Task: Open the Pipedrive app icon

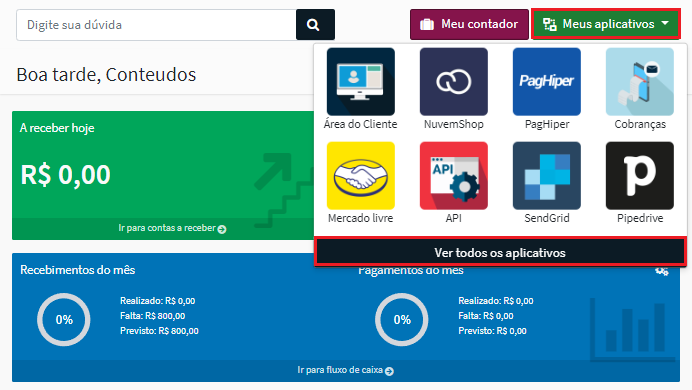Action: (640, 176)
